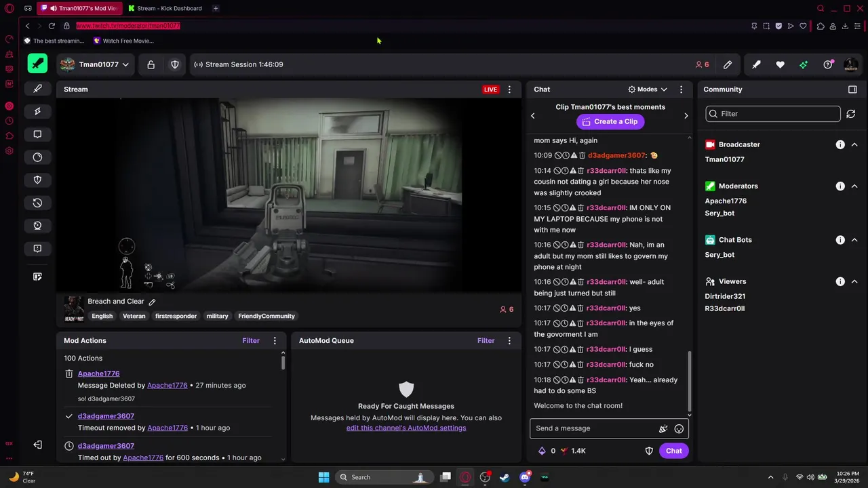Viewport: 868px width, 488px height.
Task: Open Viewers info icon
Action: click(840, 282)
